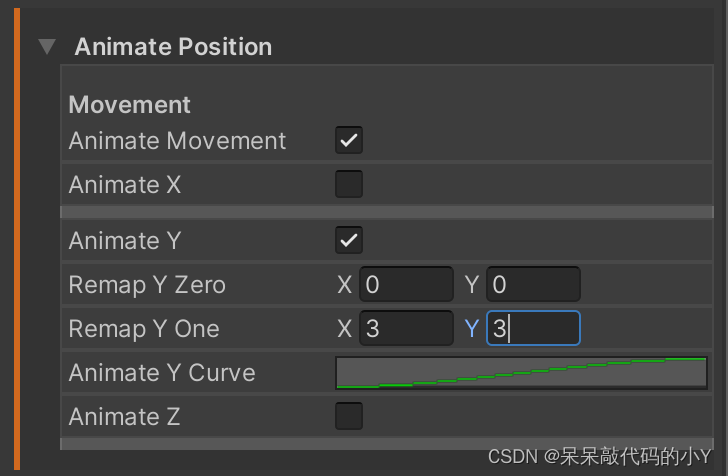
Task: Enable the Animate Z checkbox
Action: [349, 416]
